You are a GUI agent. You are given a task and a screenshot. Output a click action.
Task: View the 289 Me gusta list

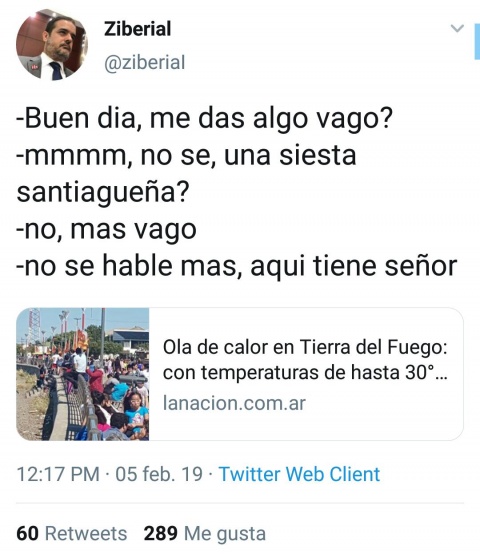coord(205,534)
